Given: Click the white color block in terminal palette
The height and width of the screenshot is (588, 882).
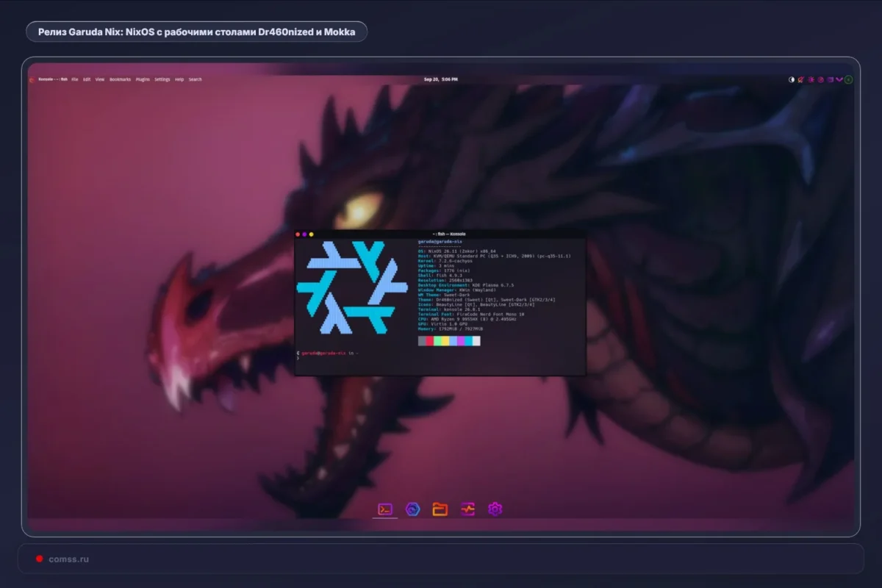Looking at the screenshot, I should tap(476, 340).
